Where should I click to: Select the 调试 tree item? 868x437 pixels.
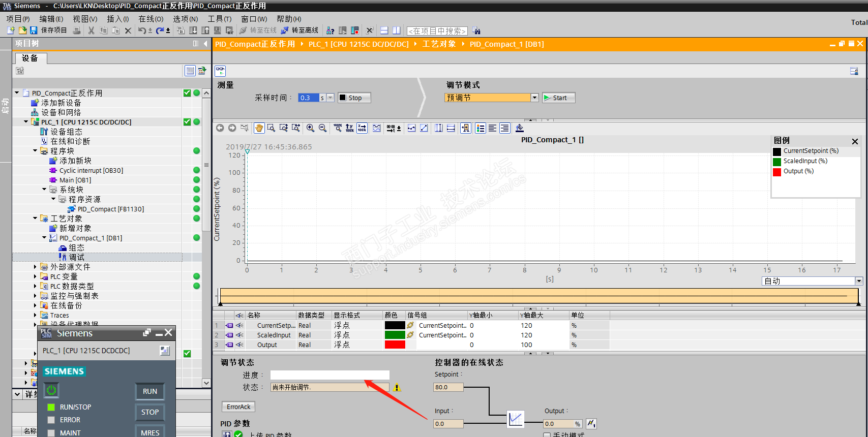point(76,257)
